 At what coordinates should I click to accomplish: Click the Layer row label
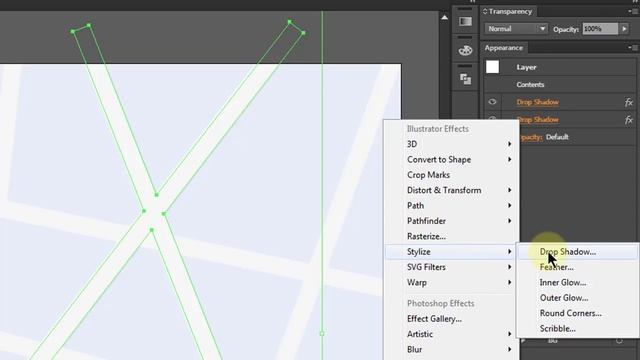[x=526, y=67]
